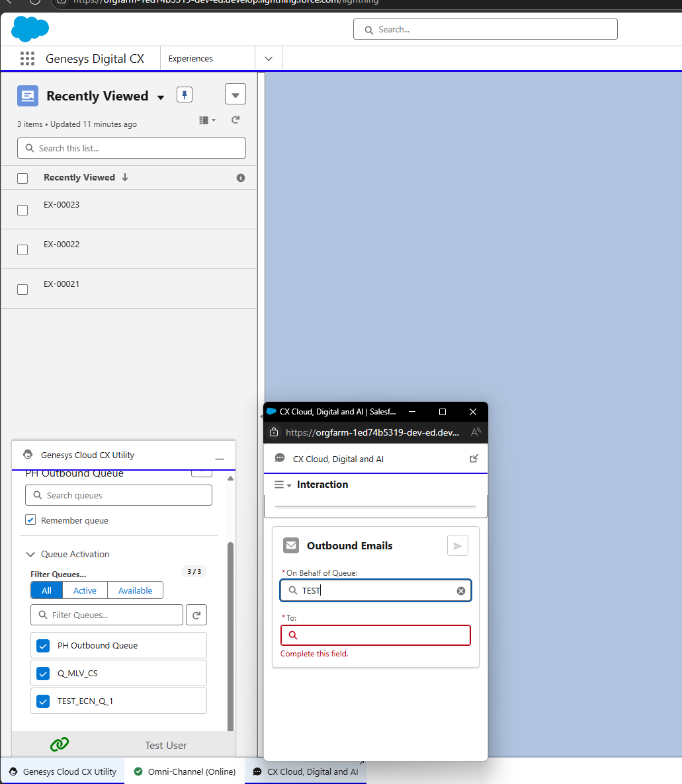Screen dimensions: 682x784
Task: Uncheck the TEST_ECN_Q_1 queue checkbox
Action: tap(43, 701)
